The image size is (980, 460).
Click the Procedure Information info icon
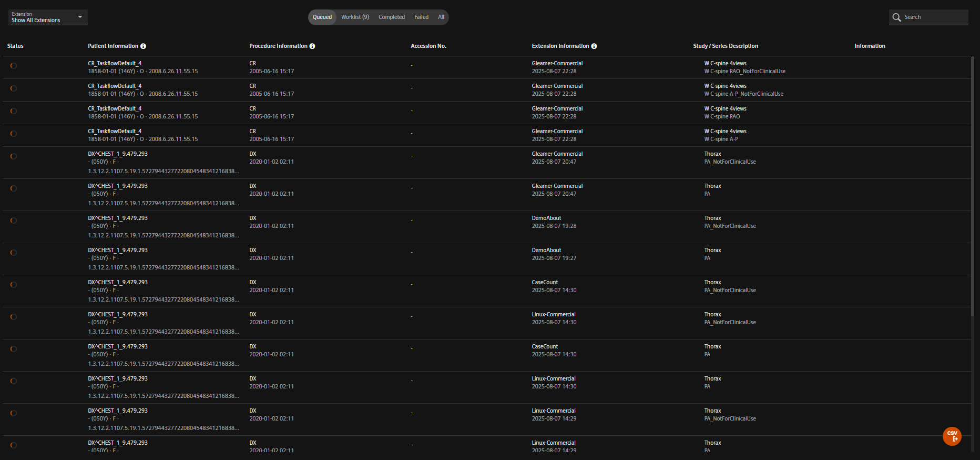[312, 46]
